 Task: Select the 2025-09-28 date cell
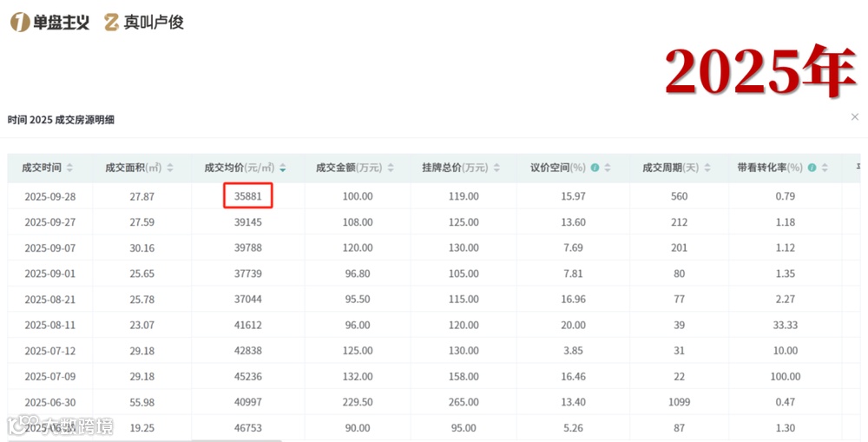click(50, 196)
